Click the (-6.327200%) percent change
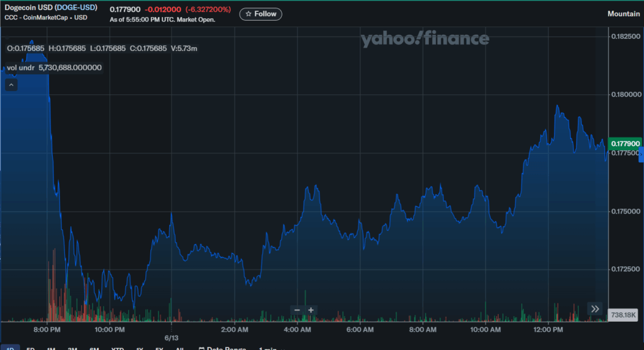The width and height of the screenshot is (644, 350). (x=208, y=9)
